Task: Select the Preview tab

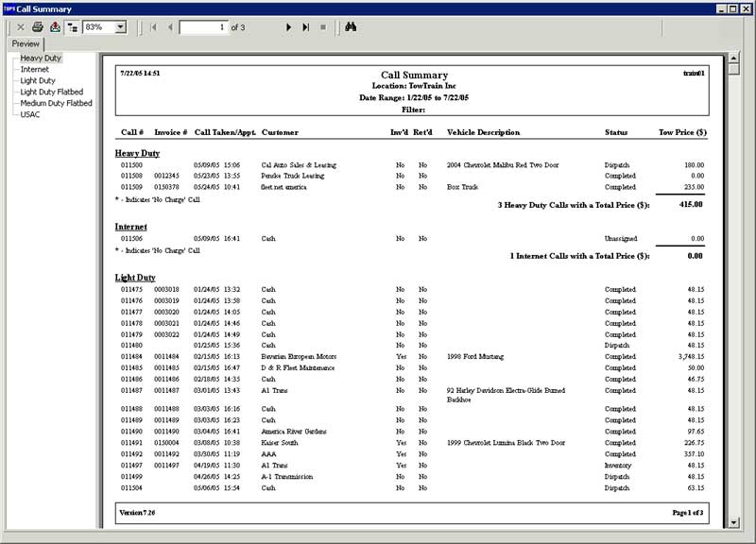Action: [26, 43]
